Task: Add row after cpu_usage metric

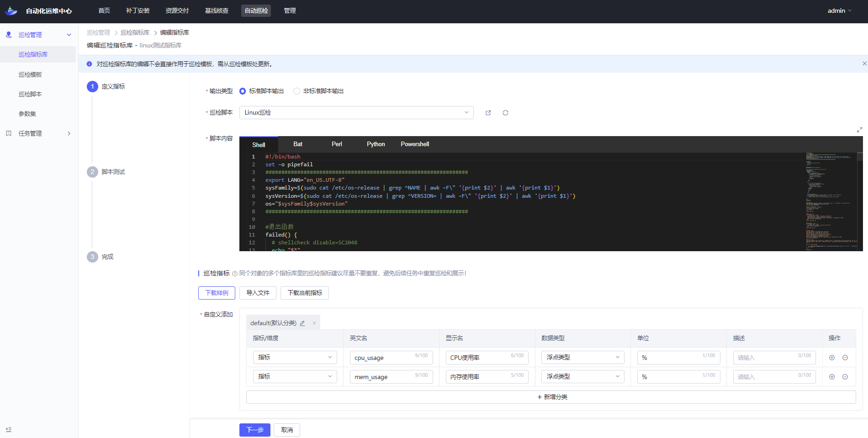Action: [831, 358]
